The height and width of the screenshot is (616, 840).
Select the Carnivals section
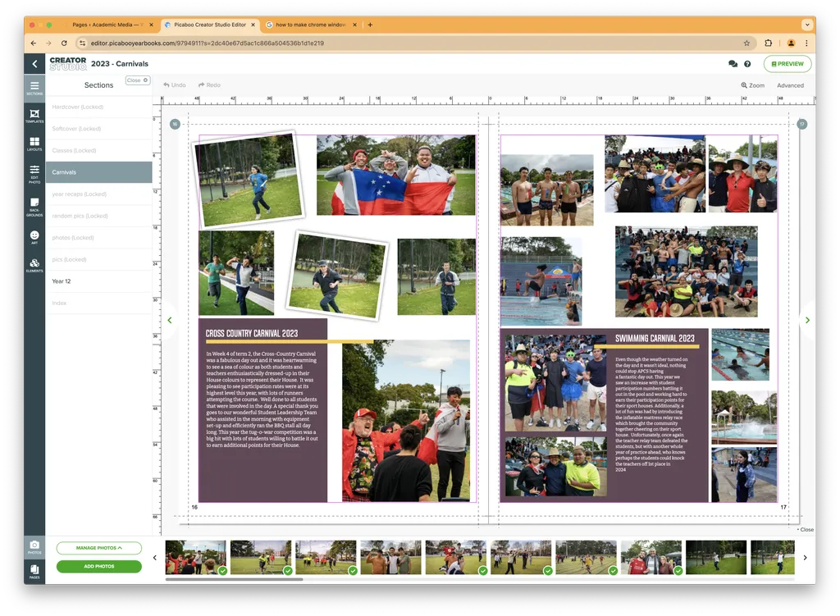tap(99, 172)
